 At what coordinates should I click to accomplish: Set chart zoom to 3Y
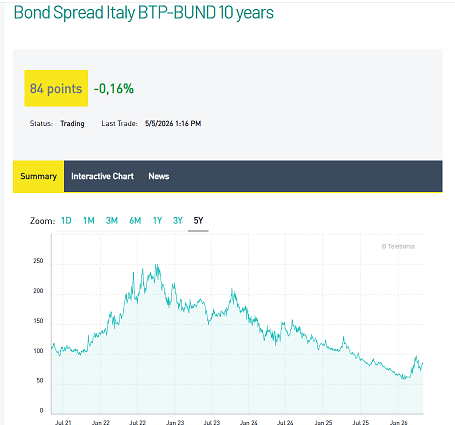click(x=178, y=221)
